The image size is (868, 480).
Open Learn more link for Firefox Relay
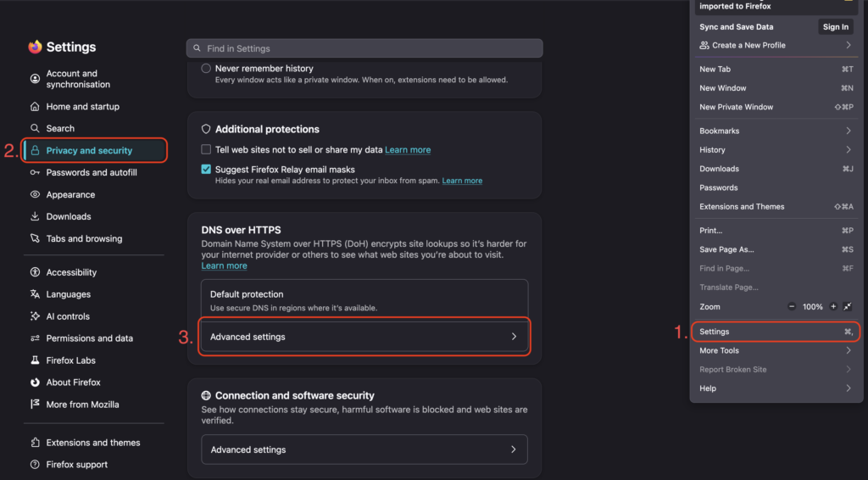click(x=462, y=181)
